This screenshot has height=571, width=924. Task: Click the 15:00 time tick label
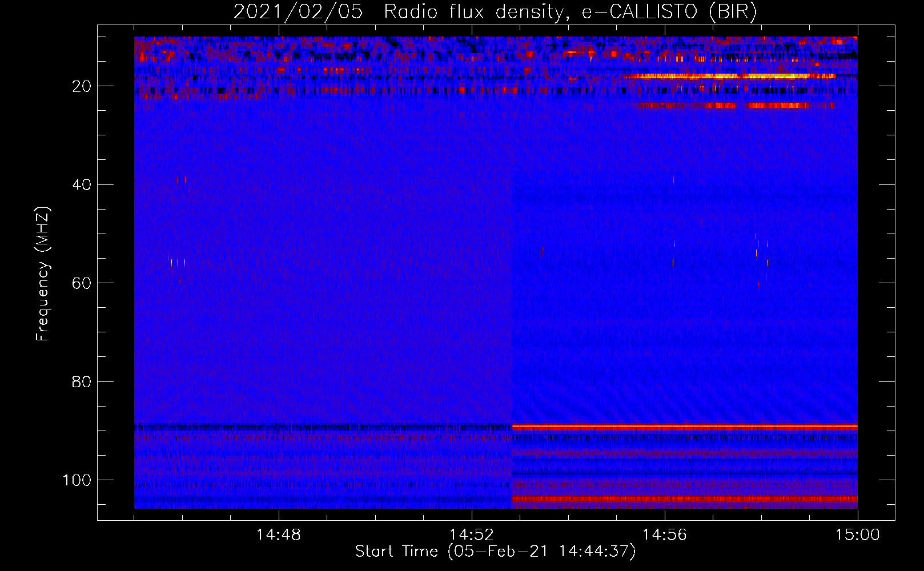(858, 534)
